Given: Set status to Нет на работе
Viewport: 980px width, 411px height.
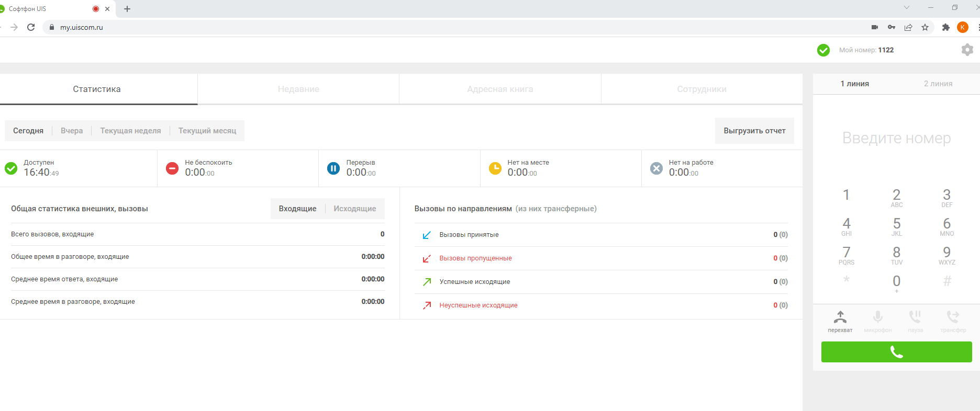Looking at the screenshot, I should click(722, 168).
